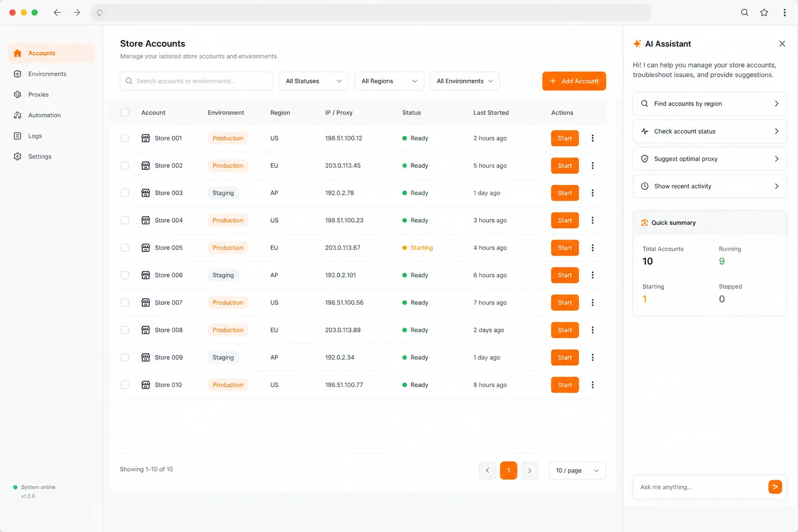Click the storefront icon beside Store 003
The width and height of the screenshot is (798, 532).
(145, 193)
